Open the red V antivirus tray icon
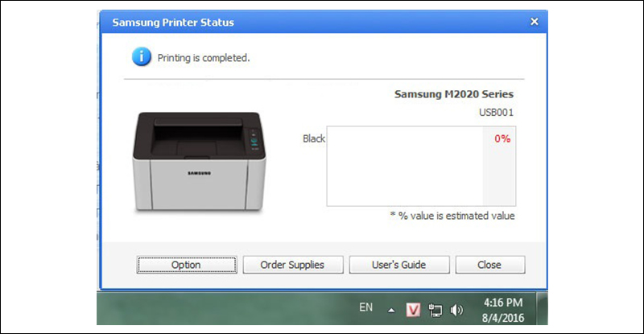 (414, 309)
